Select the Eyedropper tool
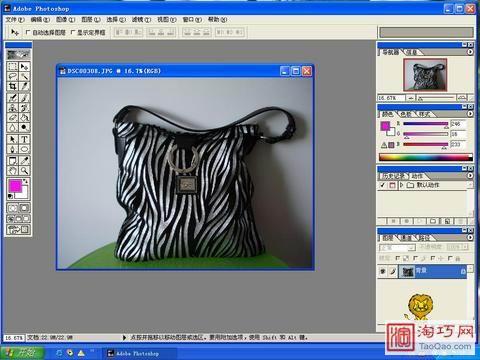Screen dimensions: 480x360 [x=24, y=161]
